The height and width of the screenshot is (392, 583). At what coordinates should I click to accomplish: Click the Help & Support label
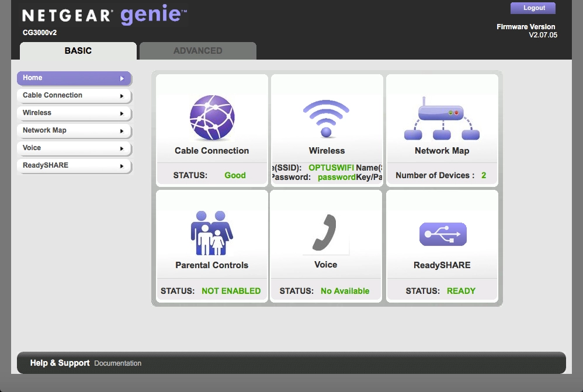click(60, 363)
